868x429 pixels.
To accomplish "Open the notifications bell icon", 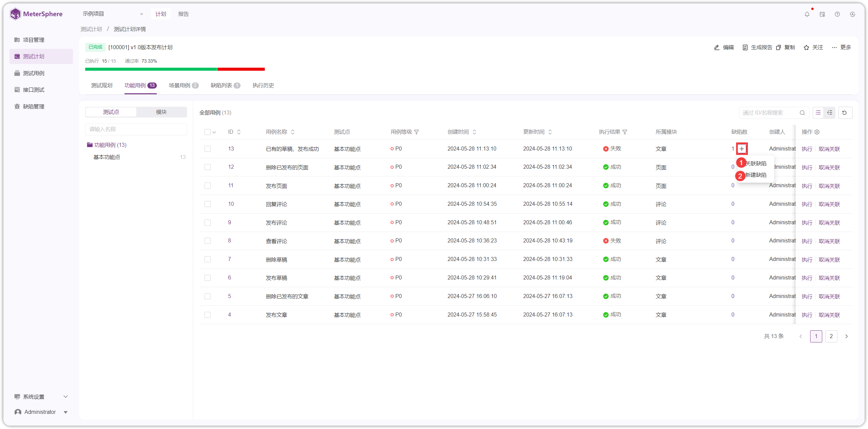I will pos(807,14).
